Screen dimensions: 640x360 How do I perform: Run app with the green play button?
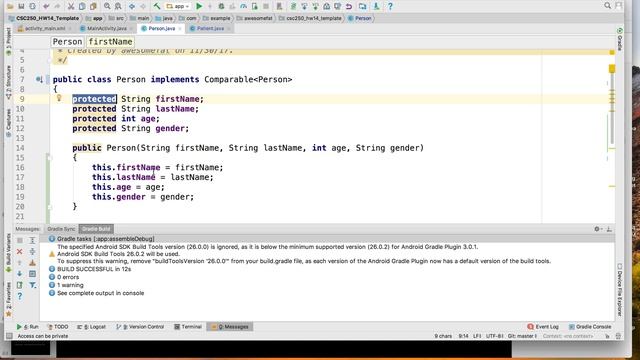point(199,6)
